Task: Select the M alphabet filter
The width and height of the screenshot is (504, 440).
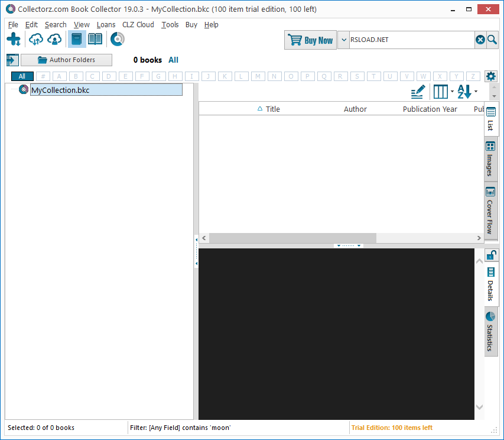Action: [258, 76]
